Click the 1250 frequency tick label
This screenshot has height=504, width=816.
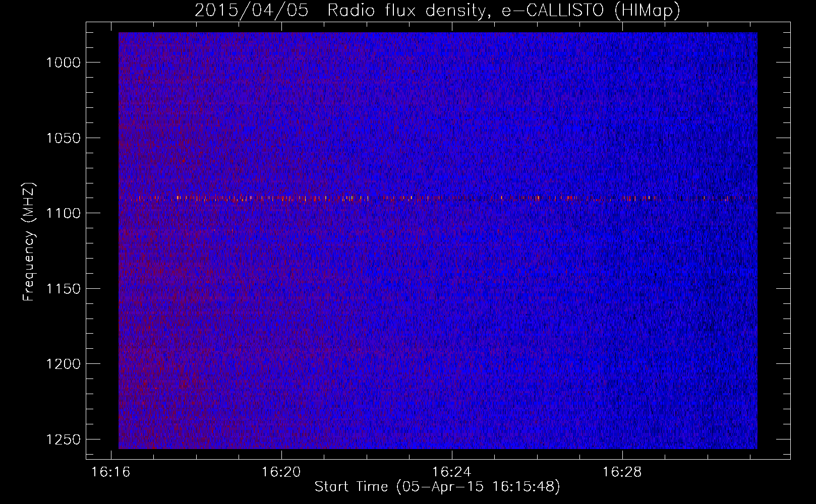(63, 439)
